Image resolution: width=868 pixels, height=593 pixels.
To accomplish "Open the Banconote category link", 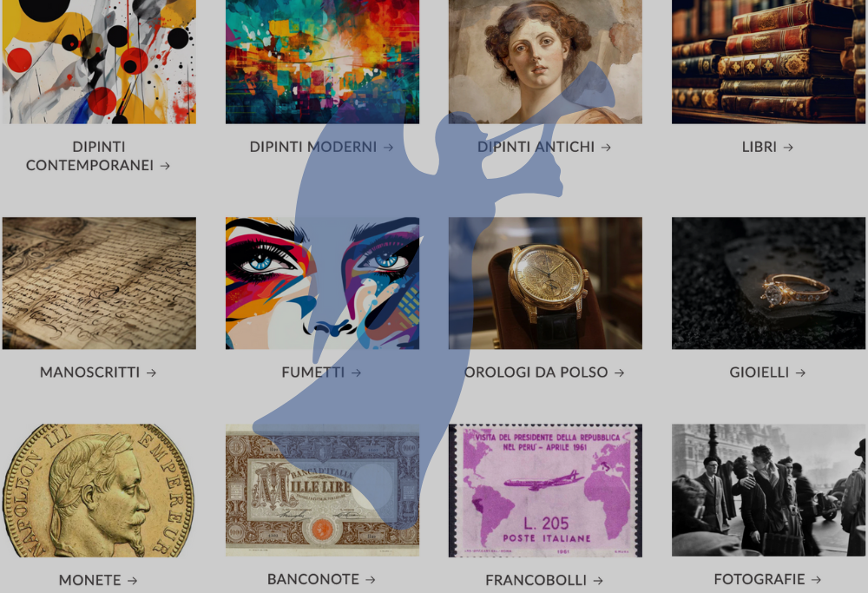I will tap(322, 580).
